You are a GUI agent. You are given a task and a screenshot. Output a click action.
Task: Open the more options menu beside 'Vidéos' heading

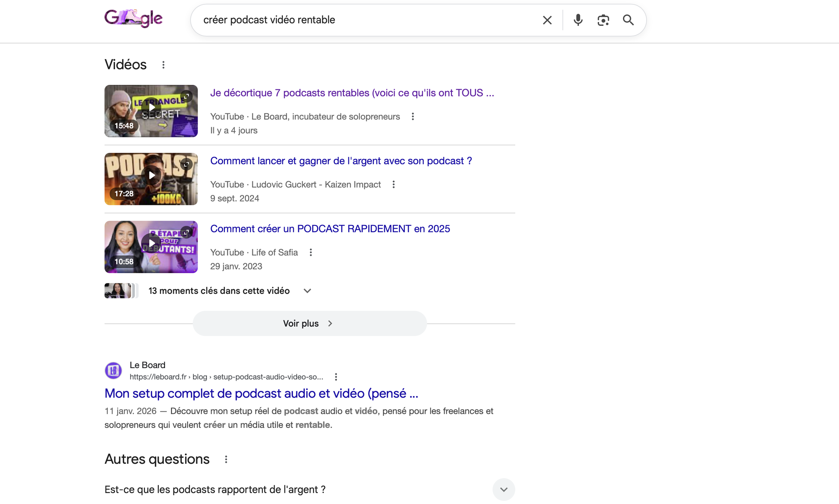pyautogui.click(x=163, y=65)
